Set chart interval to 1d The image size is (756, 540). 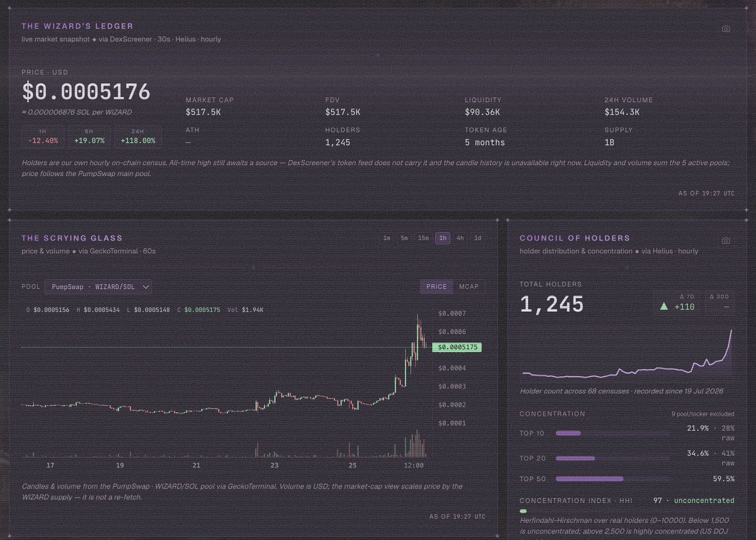[478, 238]
